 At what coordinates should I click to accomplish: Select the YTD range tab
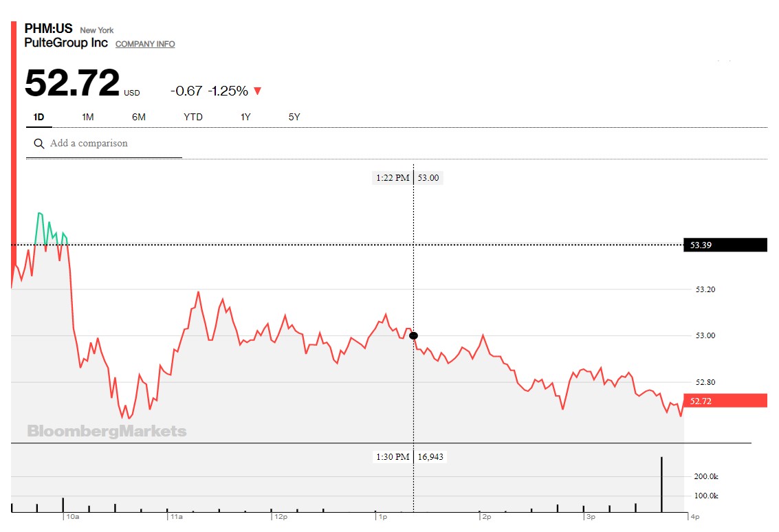[x=193, y=117]
